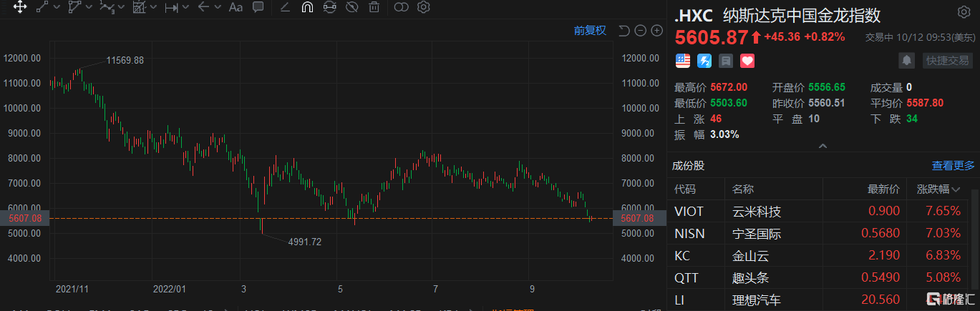The height and width of the screenshot is (311, 980).
Task: Open the gray notes icon
Action: point(726,61)
